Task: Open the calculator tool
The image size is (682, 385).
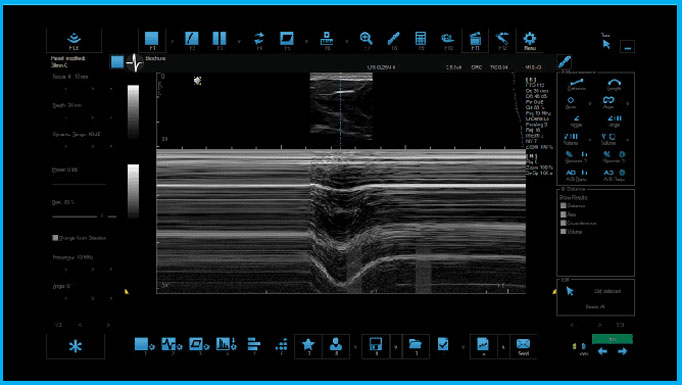Action: pyautogui.click(x=420, y=39)
